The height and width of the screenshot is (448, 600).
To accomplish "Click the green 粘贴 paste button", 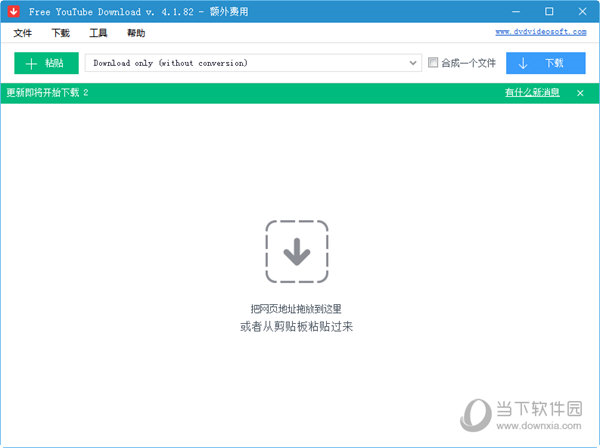I will click(46, 63).
